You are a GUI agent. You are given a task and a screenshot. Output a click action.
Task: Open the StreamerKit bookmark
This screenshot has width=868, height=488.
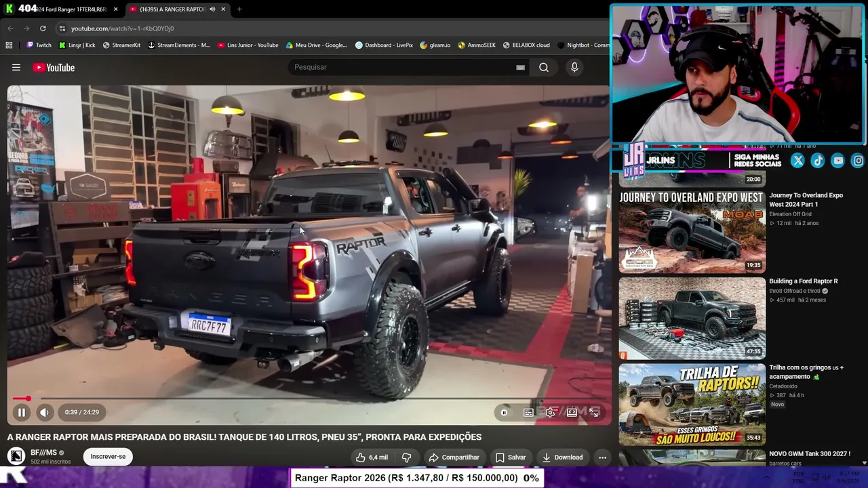coord(122,45)
